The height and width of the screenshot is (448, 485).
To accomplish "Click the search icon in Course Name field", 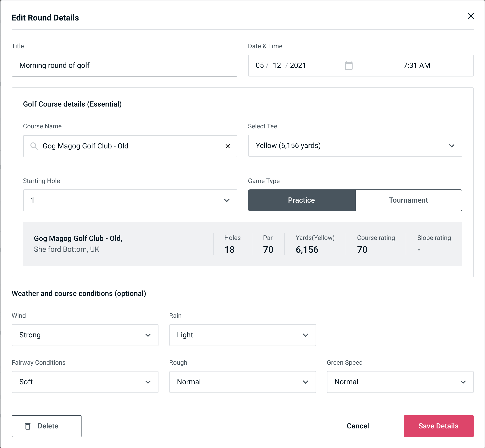I will click(x=34, y=146).
